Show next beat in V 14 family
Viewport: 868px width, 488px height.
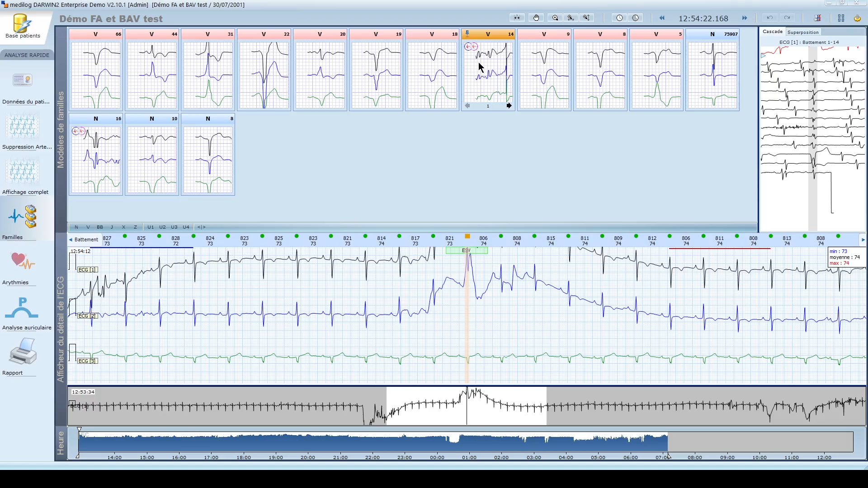[509, 106]
